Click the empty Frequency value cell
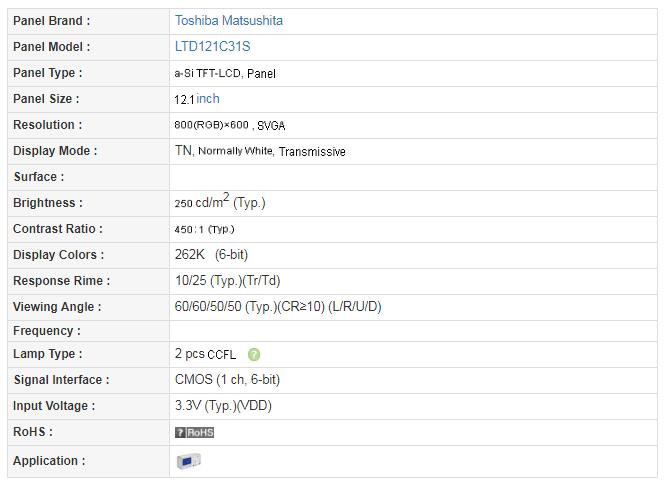The height and width of the screenshot is (487, 665). click(413, 331)
